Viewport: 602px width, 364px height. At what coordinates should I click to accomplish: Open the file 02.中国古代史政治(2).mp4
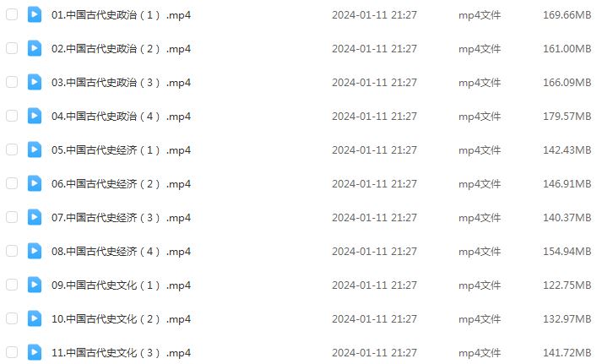click(x=122, y=49)
